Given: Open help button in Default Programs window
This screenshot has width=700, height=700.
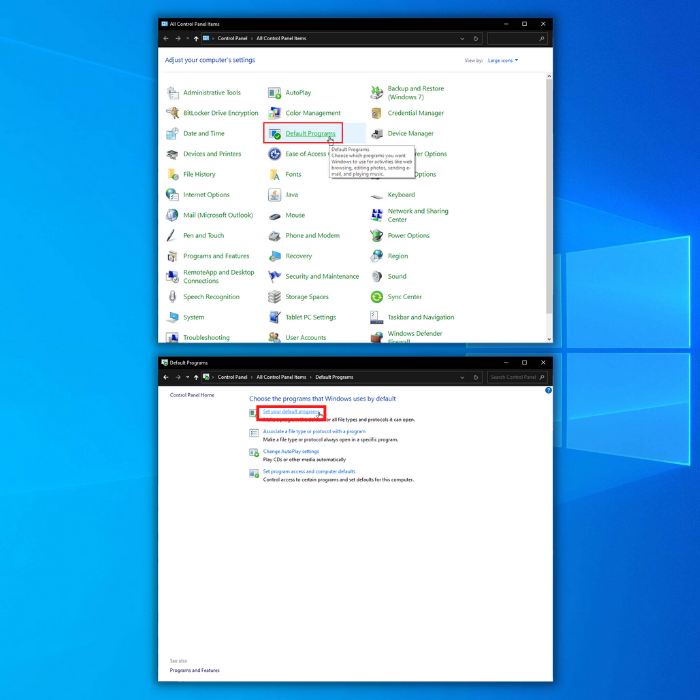Looking at the screenshot, I should (549, 391).
